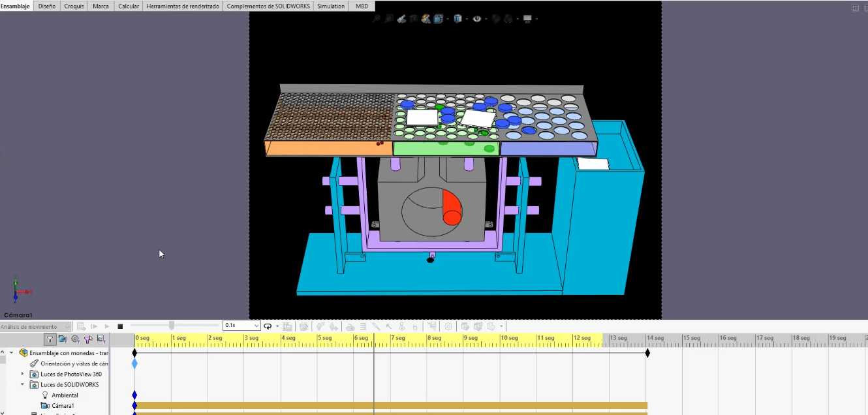Open dropdown arrow beside View Orientation
This screenshot has height=415, width=868.
(448, 19)
